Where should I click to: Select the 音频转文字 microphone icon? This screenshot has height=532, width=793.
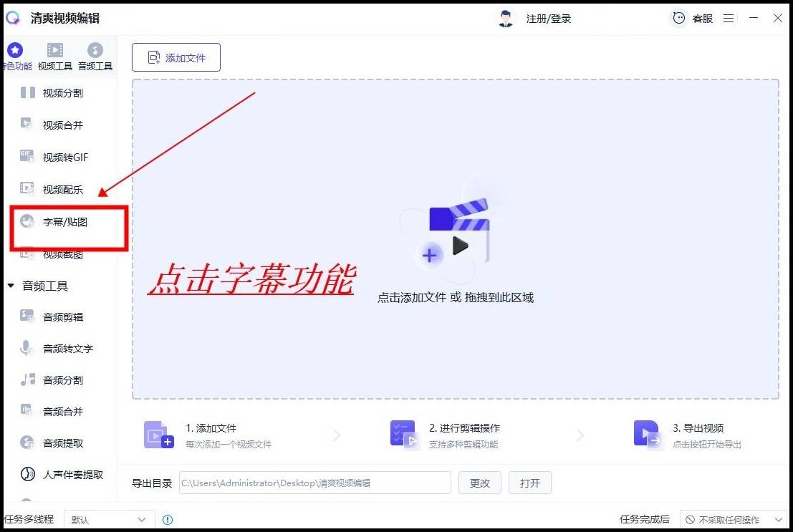(x=27, y=348)
